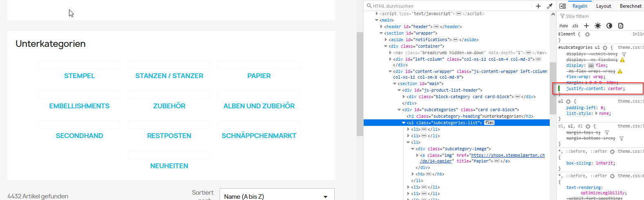Click the Stile filtern filter field
The width and height of the screenshot is (644, 200).
600,16
